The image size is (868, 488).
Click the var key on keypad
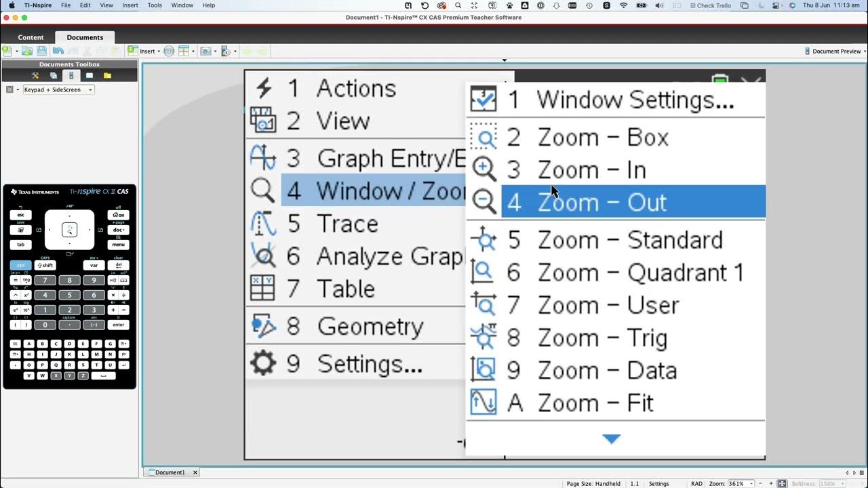click(x=94, y=266)
